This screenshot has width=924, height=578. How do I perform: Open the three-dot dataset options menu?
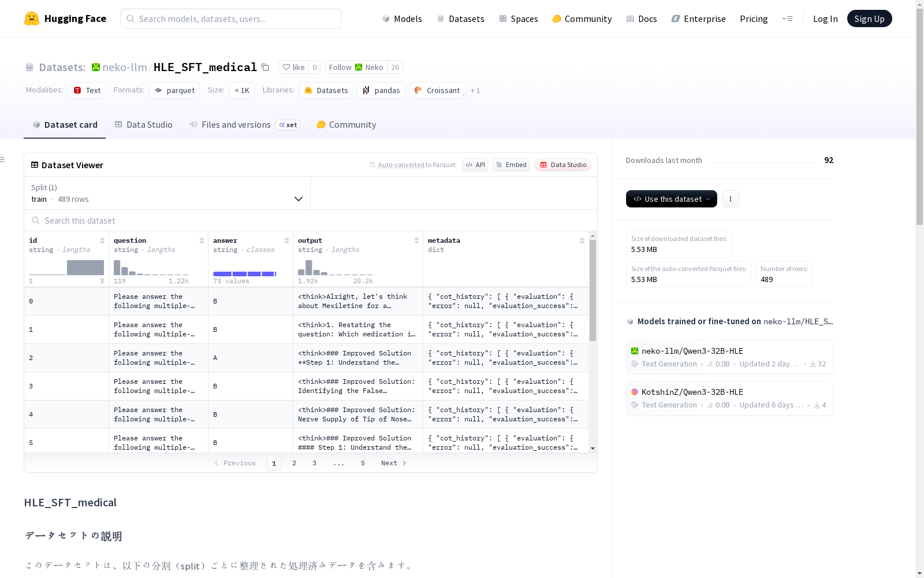pyautogui.click(x=731, y=199)
